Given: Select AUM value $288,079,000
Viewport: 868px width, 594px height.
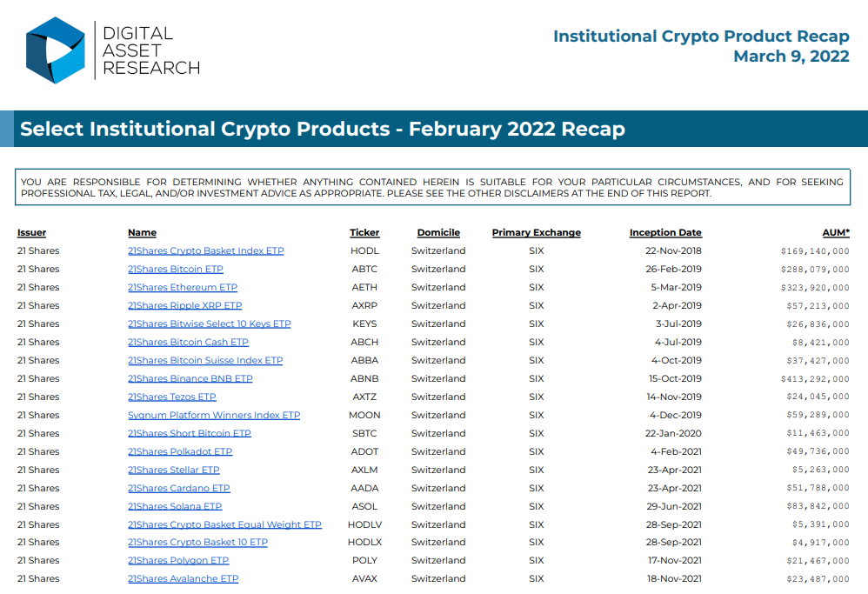Looking at the screenshot, I should coord(815,270).
